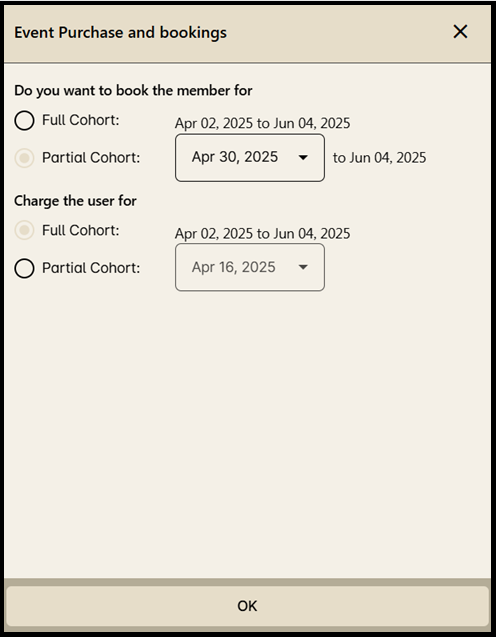The width and height of the screenshot is (496, 638).
Task: Click the arrow icon beside Apr 30, 2025
Action: pos(303,157)
